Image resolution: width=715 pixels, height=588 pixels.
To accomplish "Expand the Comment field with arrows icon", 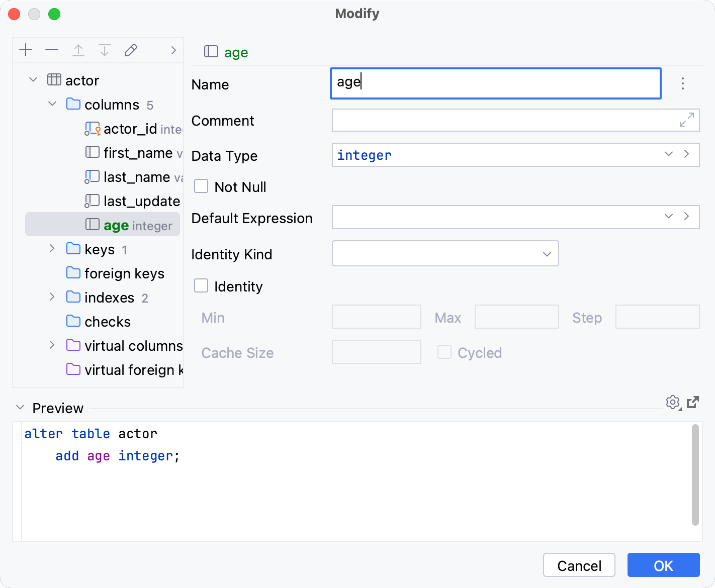I will pyautogui.click(x=686, y=120).
